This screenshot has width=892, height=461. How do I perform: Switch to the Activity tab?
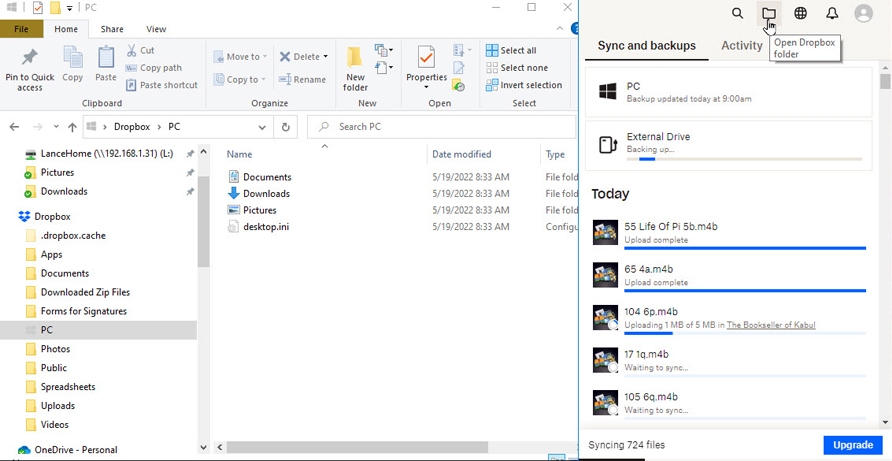click(741, 46)
